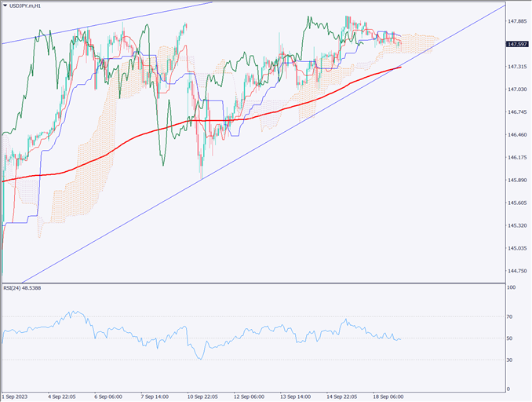Click the RSI 30 level label
This screenshot has height=402, width=532.
click(x=512, y=360)
